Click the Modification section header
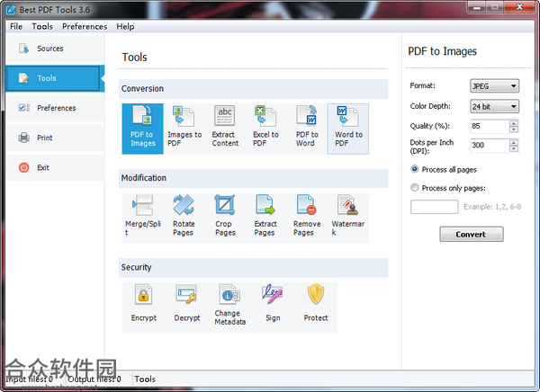540x392 pixels. tap(253, 178)
